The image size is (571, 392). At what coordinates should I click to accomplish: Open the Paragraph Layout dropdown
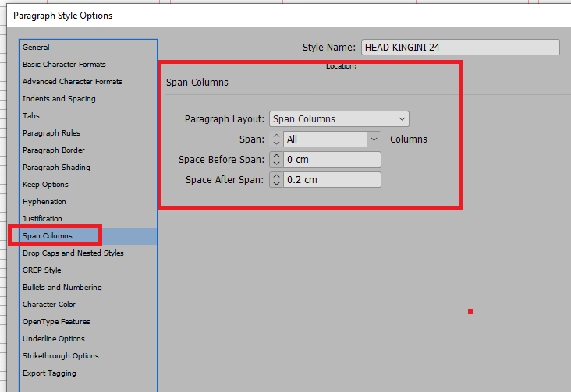point(339,119)
